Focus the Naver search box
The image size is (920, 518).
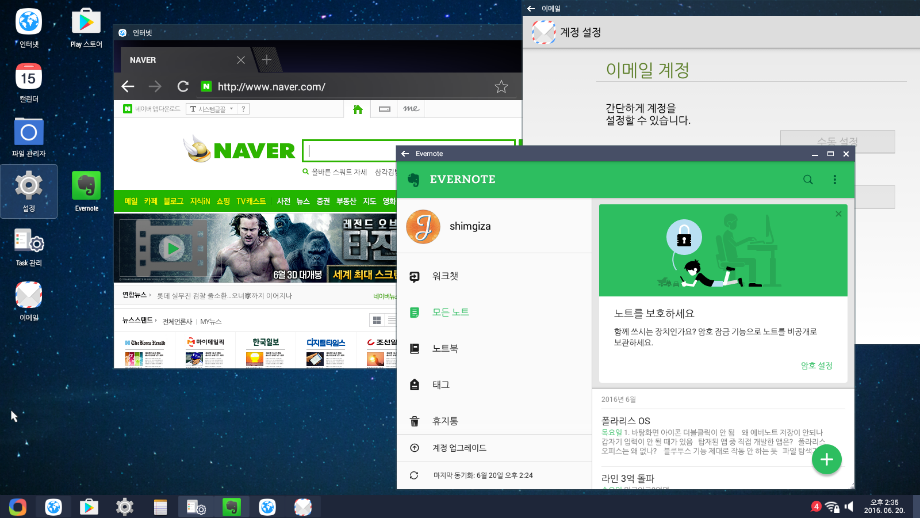(x=409, y=151)
